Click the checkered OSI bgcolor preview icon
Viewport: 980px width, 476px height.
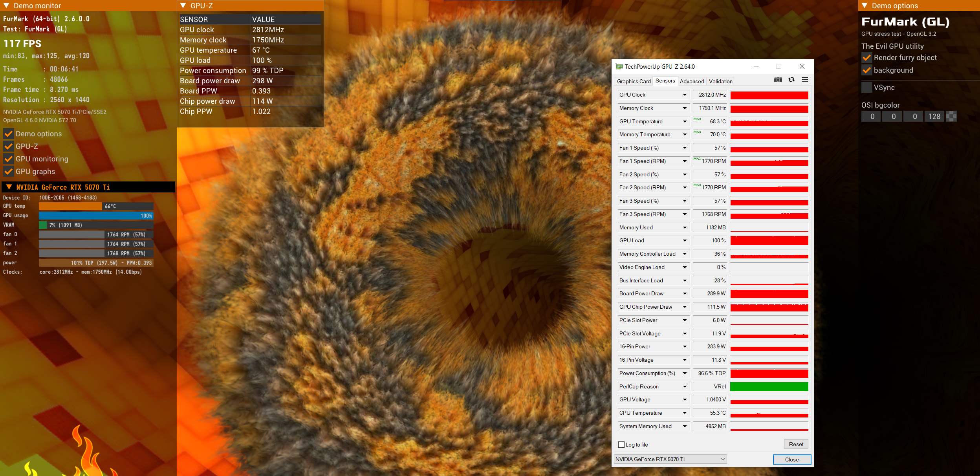pos(951,116)
